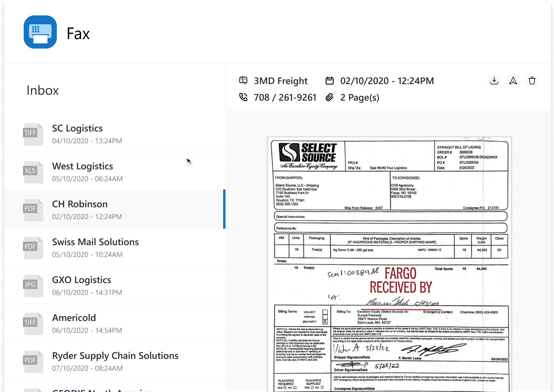
Task: Click the Fax app logo icon
Action: [40, 32]
